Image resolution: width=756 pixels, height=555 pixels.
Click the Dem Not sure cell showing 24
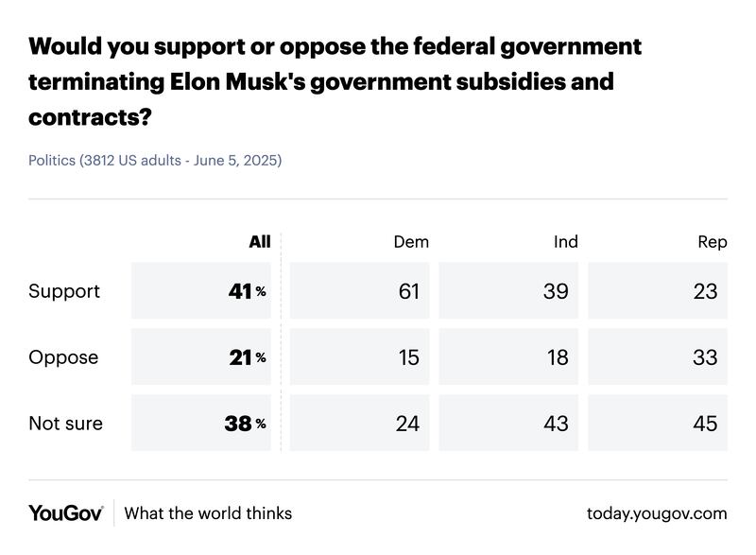pyautogui.click(x=359, y=424)
